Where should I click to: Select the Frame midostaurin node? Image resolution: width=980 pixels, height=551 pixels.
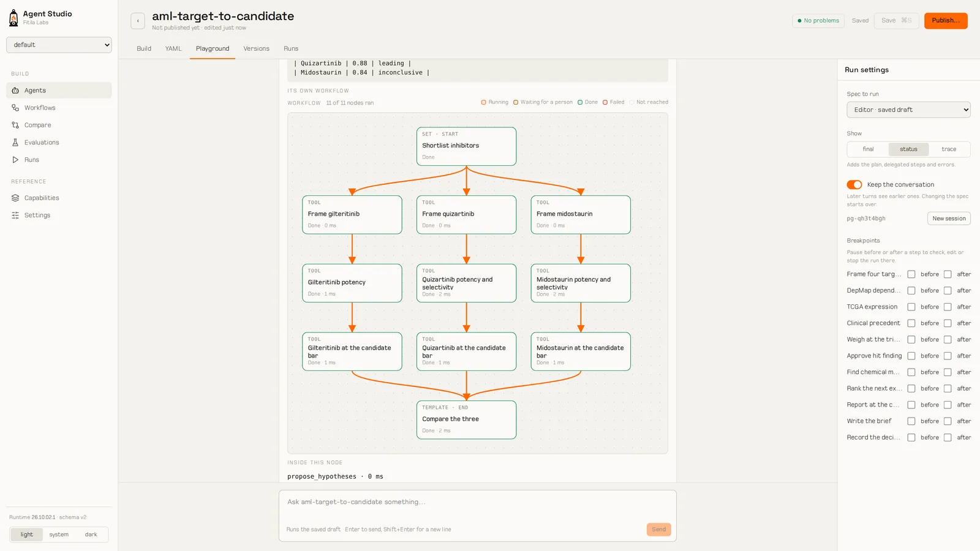tap(581, 215)
